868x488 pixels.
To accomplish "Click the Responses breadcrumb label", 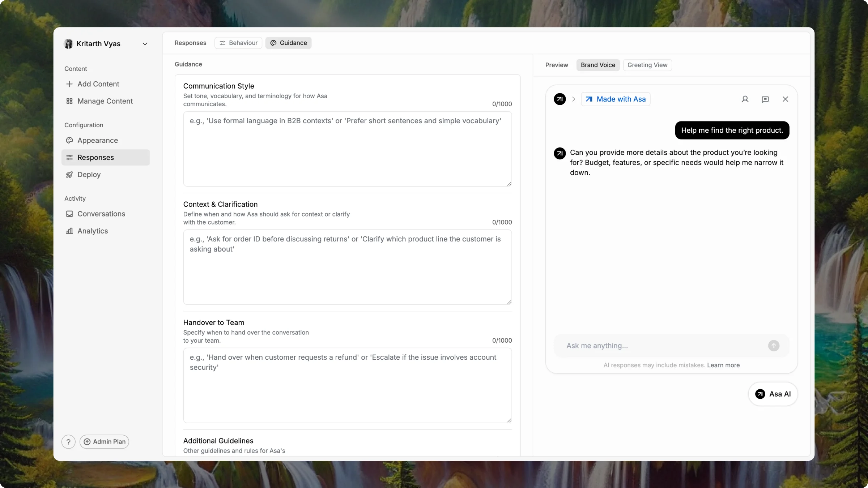I will (x=190, y=43).
